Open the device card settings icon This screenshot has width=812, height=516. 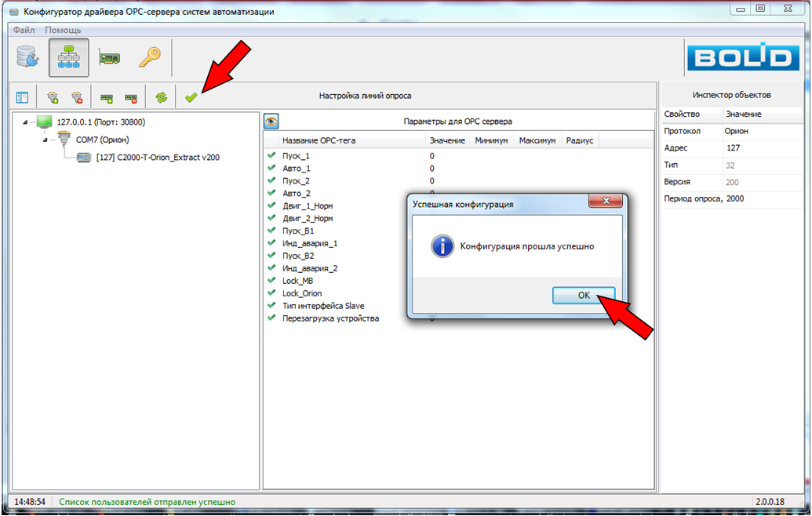click(109, 58)
